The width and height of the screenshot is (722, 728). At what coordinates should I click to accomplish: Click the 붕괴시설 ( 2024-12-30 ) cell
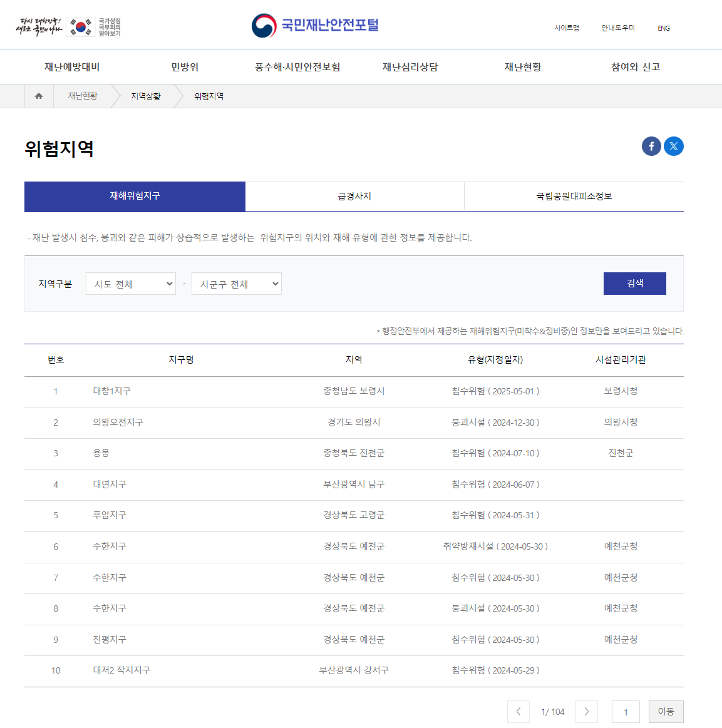point(495,423)
